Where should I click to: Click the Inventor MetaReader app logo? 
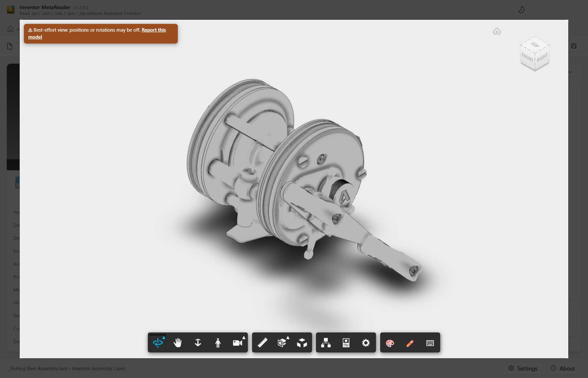click(11, 10)
